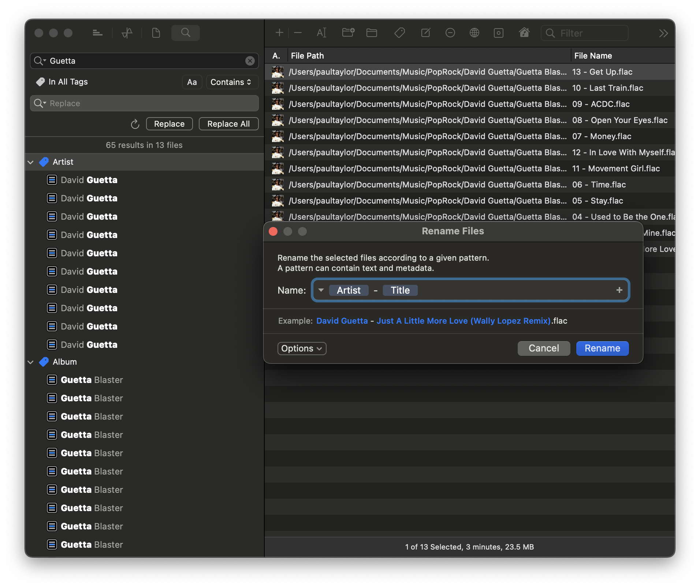Click the selection status bar text
This screenshot has width=700, height=588.
click(x=469, y=547)
